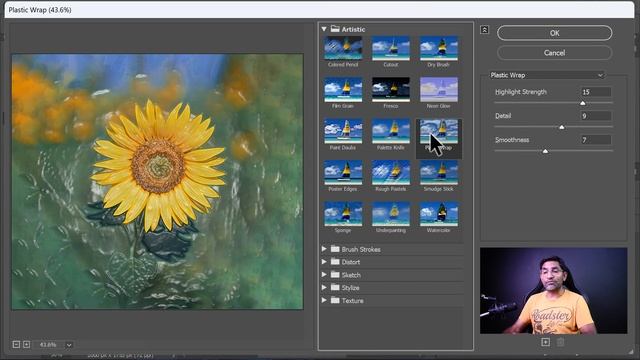This screenshot has width=640, height=360.
Task: Add a new effect layer icon
Action: click(x=546, y=342)
